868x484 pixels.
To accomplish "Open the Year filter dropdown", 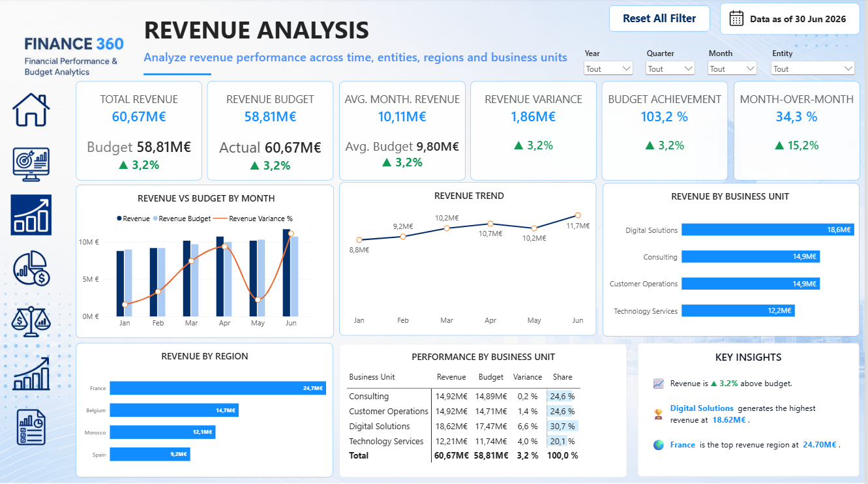I will click(x=608, y=68).
